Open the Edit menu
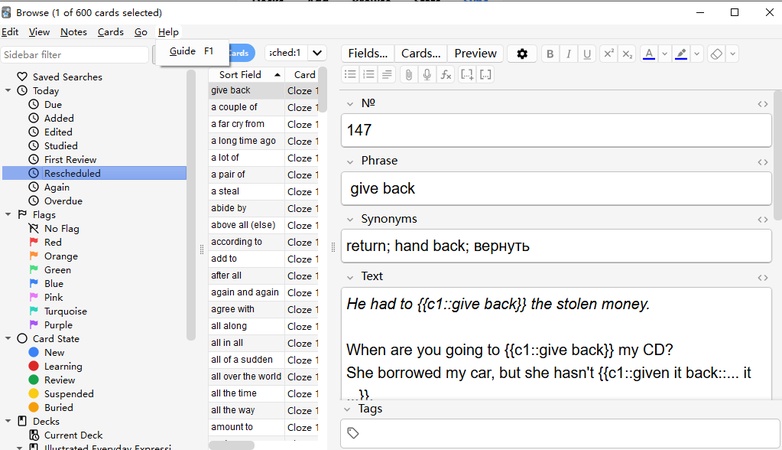The width and height of the screenshot is (782, 450). point(9,32)
